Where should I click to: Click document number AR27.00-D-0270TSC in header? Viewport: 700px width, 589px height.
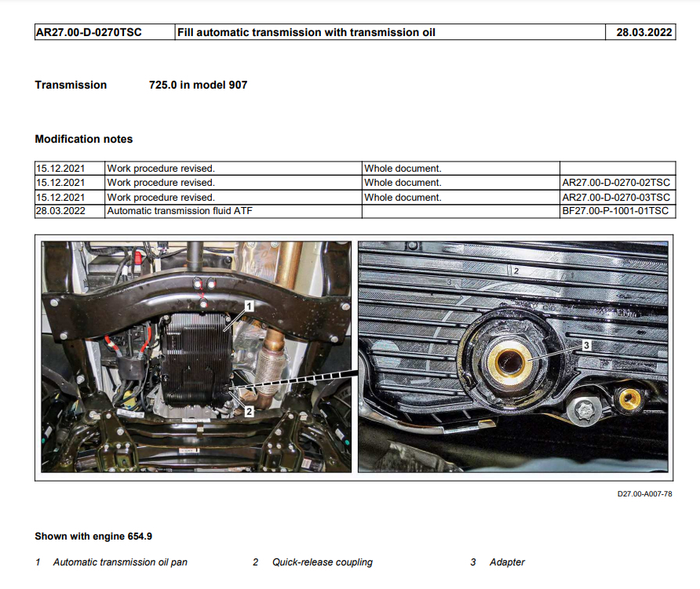(x=89, y=33)
